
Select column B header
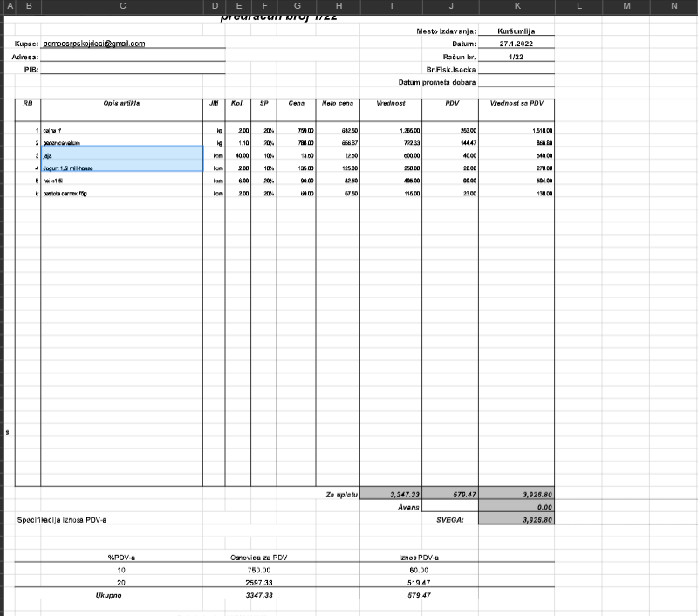pyautogui.click(x=28, y=6)
